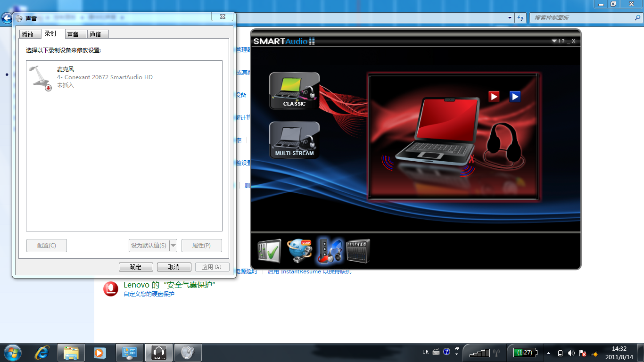
Task: Switch to the Sound speaker taskbar item
Action: pos(188,353)
